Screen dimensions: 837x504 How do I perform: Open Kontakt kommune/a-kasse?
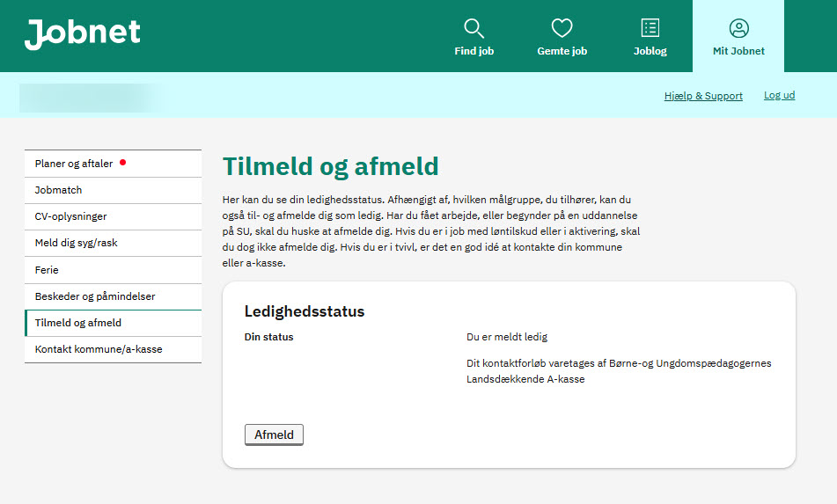(x=114, y=349)
